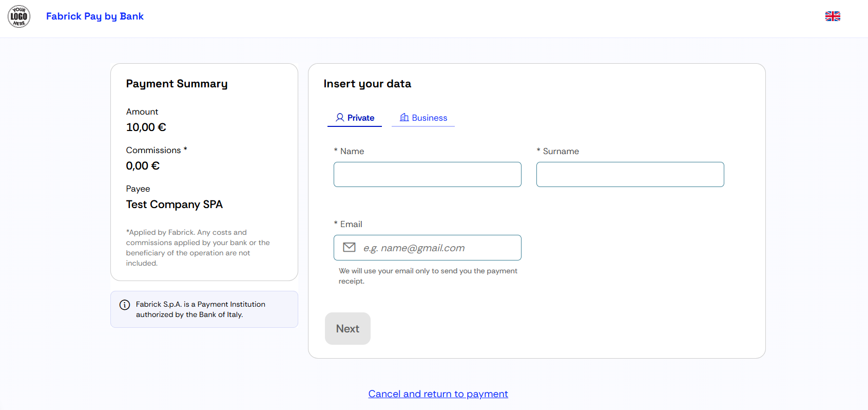Viewport: 868px width, 410px height.
Task: Click the Applied by Fabrick footnote text
Action: pos(198,248)
